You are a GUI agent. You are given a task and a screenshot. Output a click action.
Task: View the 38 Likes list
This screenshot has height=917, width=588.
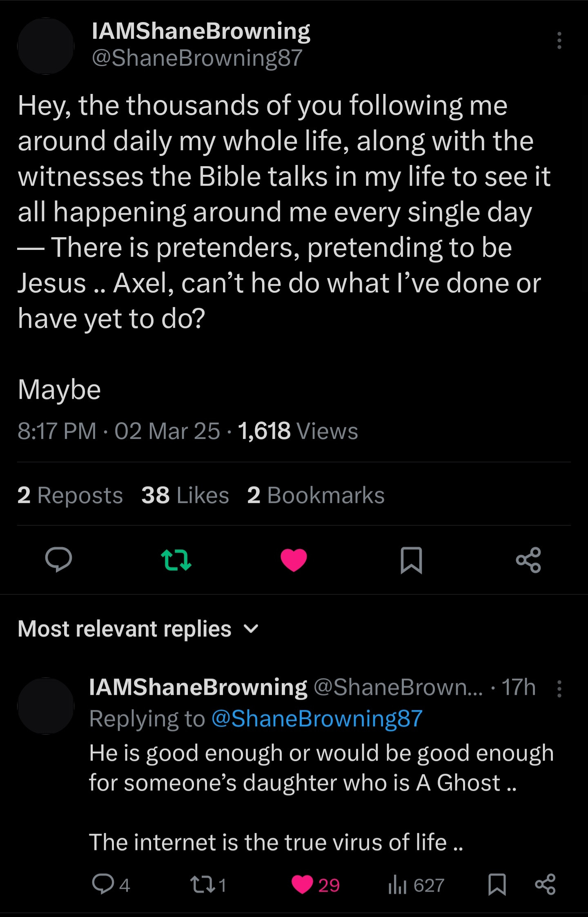pos(185,495)
